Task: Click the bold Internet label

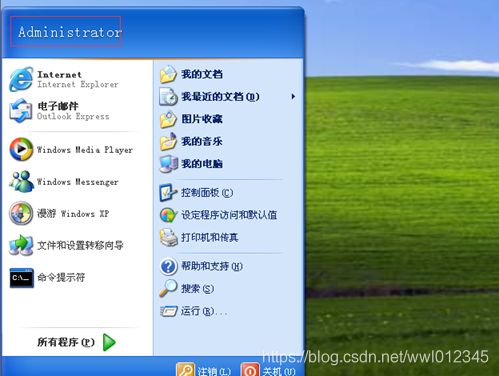Action: coord(59,74)
